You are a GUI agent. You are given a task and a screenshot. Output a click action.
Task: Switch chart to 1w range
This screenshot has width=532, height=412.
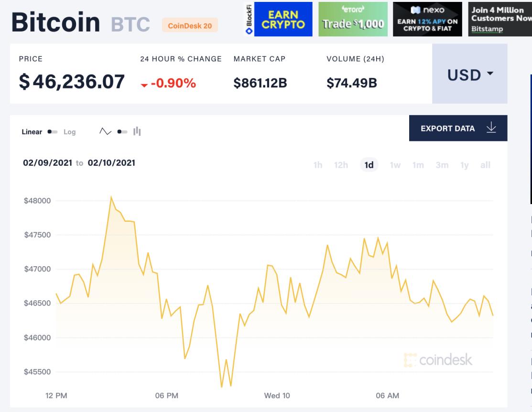coord(395,165)
